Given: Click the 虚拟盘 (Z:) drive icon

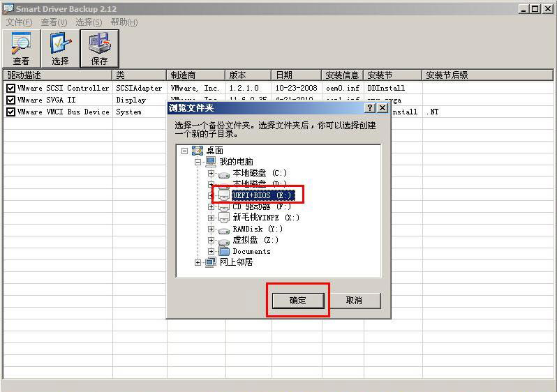Looking at the screenshot, I should (x=224, y=241).
